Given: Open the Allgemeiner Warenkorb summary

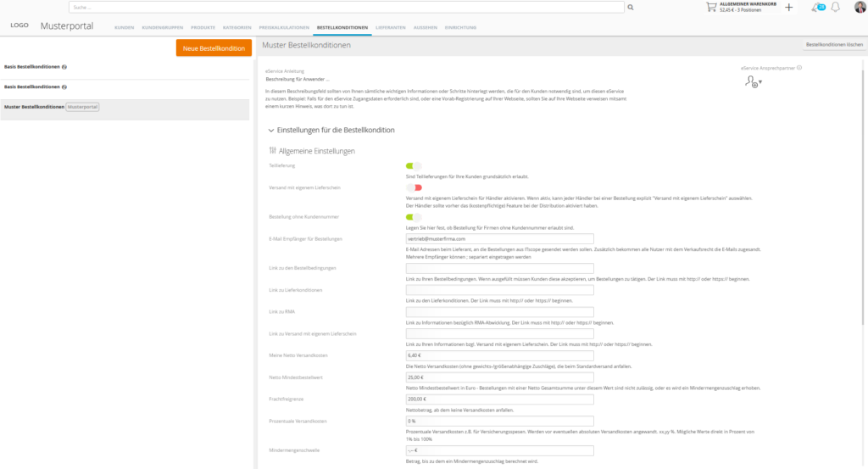Looking at the screenshot, I should tap(748, 7).
